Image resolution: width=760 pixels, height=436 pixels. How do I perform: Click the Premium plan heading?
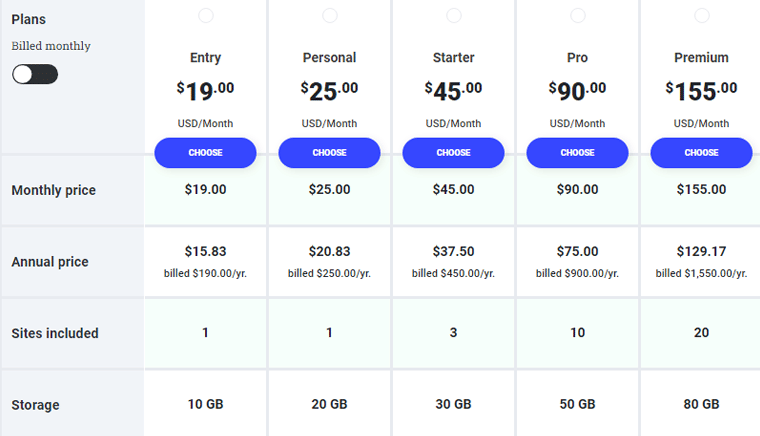pos(702,58)
